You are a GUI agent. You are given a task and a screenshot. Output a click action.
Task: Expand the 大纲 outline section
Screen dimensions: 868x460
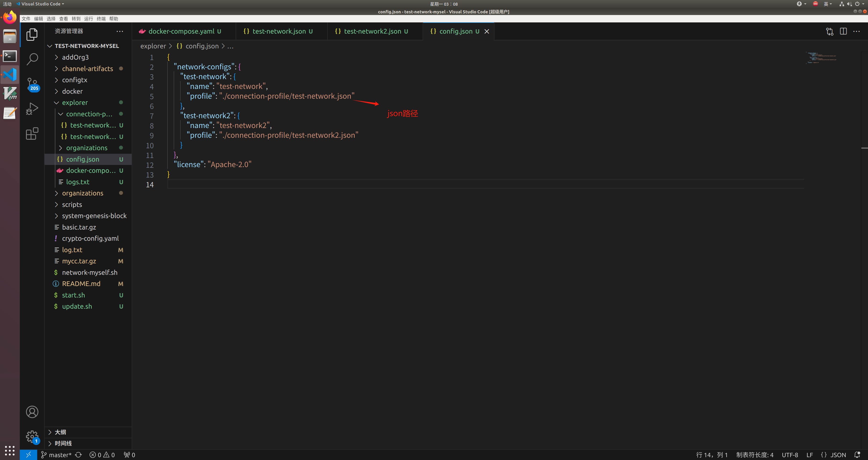pos(88,432)
